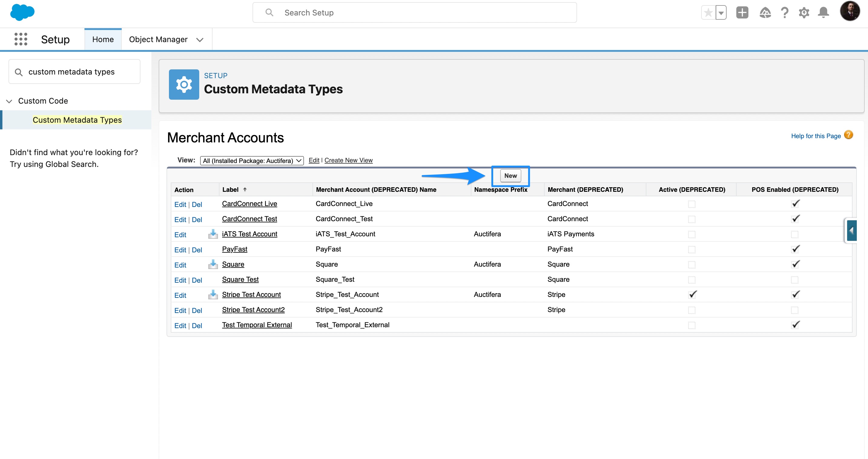Click the magnifier icon in Quick Find box

coord(19,72)
